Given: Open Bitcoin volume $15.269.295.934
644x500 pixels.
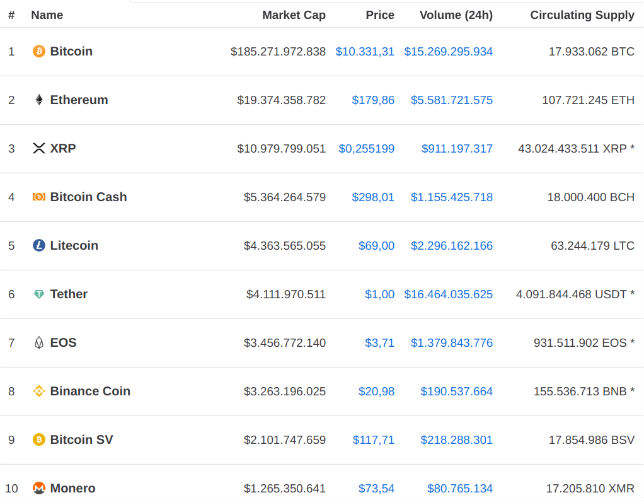Looking at the screenshot, I should point(448,51).
